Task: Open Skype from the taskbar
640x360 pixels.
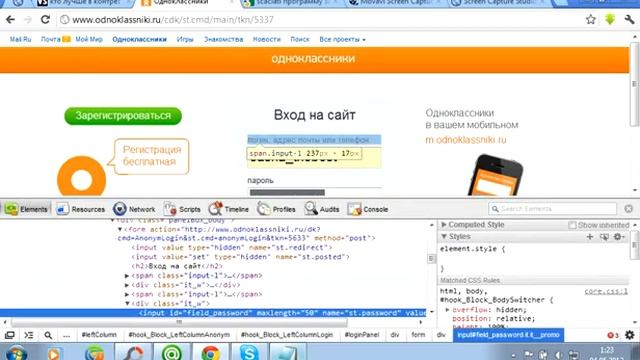Action: coord(249,353)
